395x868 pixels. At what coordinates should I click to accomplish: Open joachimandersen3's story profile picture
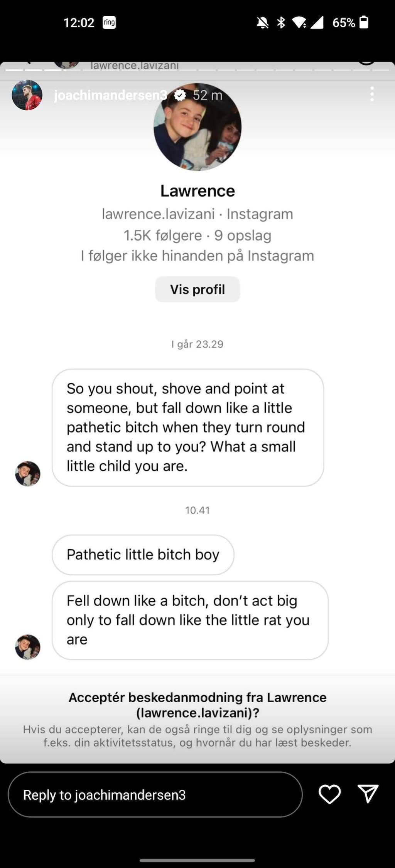(x=27, y=95)
